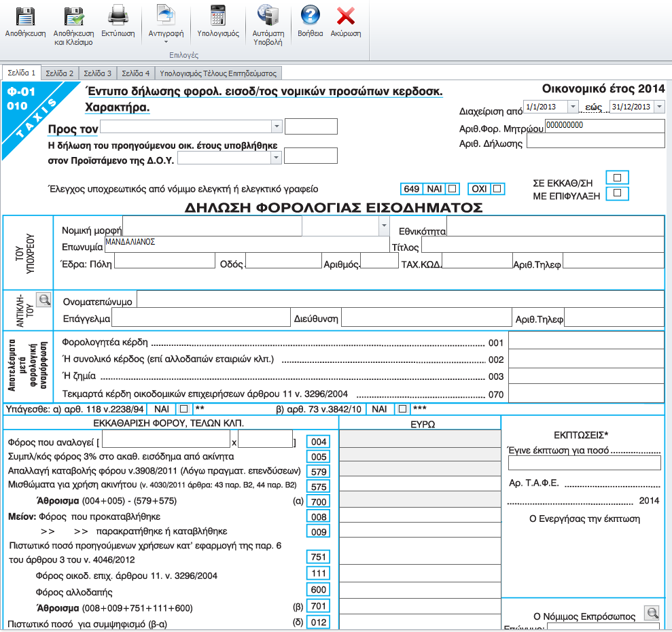Open Υπολογισμός Τέλους Επιτηδεύματος tab
The height and width of the screenshot is (632, 672).
tap(218, 73)
